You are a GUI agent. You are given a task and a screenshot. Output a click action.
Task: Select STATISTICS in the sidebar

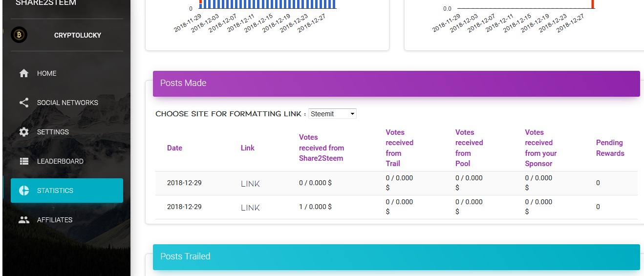pyautogui.click(x=67, y=191)
